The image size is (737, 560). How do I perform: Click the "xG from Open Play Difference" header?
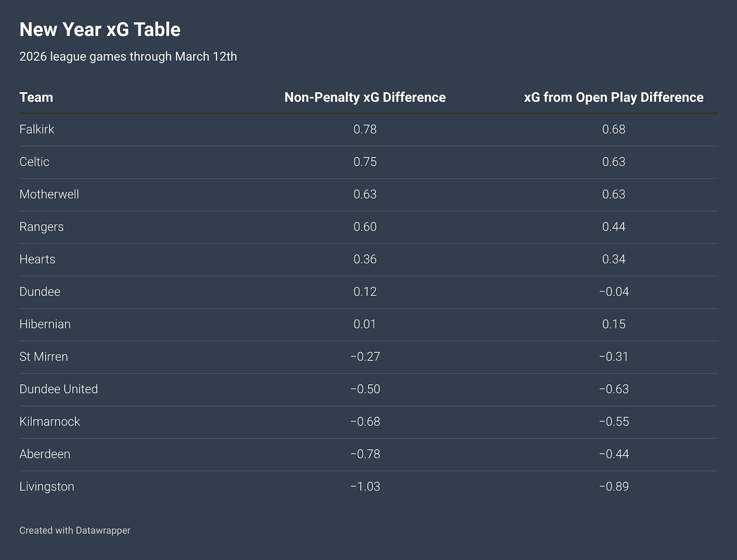[x=613, y=97]
